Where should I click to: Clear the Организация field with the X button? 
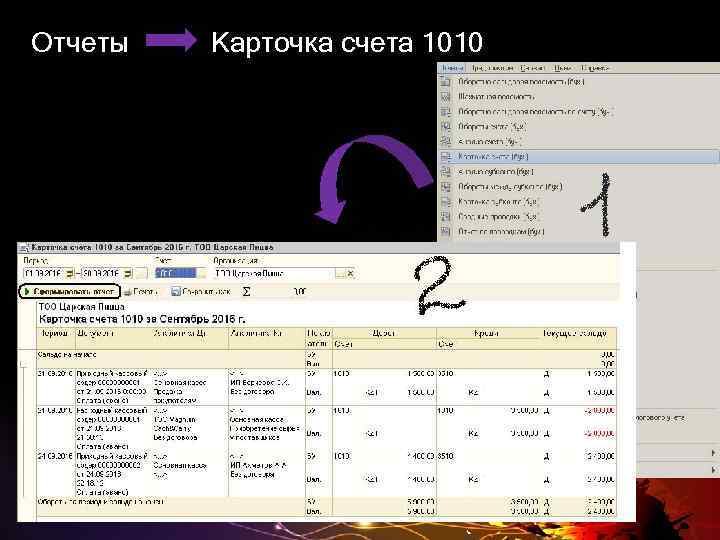tap(351, 274)
